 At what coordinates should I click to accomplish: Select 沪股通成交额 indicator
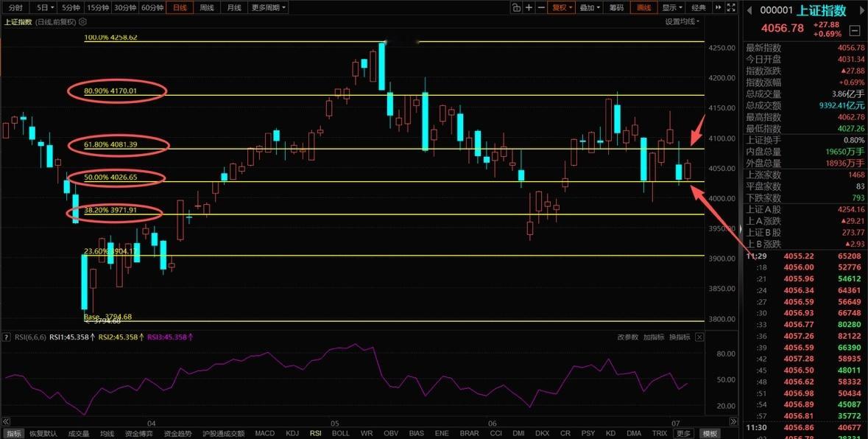click(223, 433)
